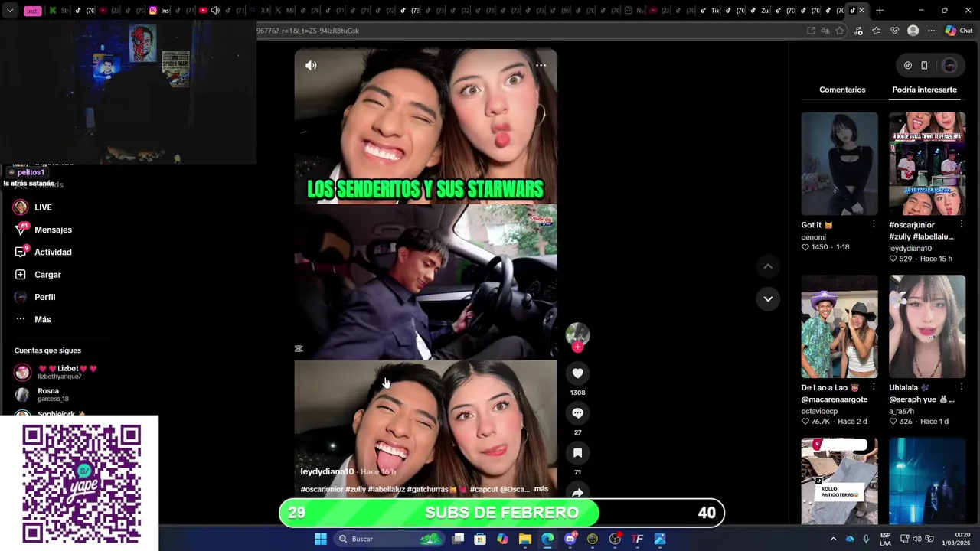This screenshot has height=551, width=980.
Task: Switch to the Podría interesarte tab
Action: (x=924, y=90)
